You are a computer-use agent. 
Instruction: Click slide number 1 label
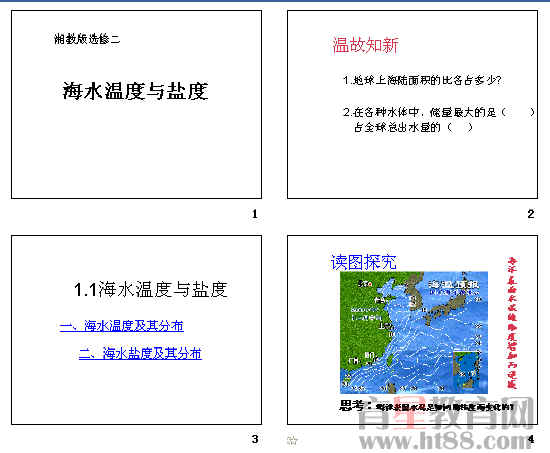pos(255,214)
